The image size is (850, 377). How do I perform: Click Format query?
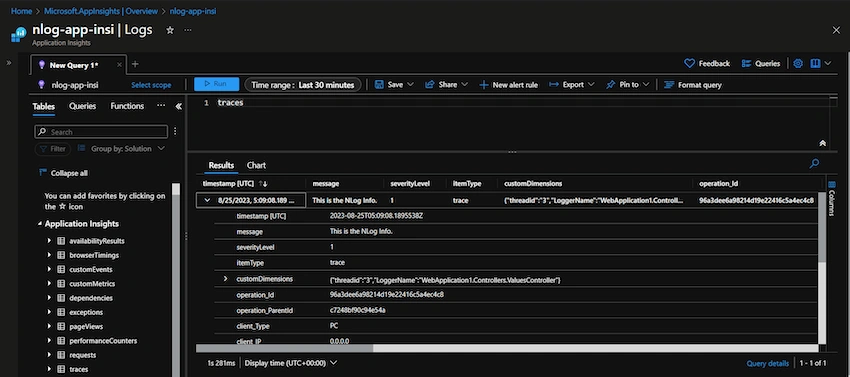pos(693,85)
